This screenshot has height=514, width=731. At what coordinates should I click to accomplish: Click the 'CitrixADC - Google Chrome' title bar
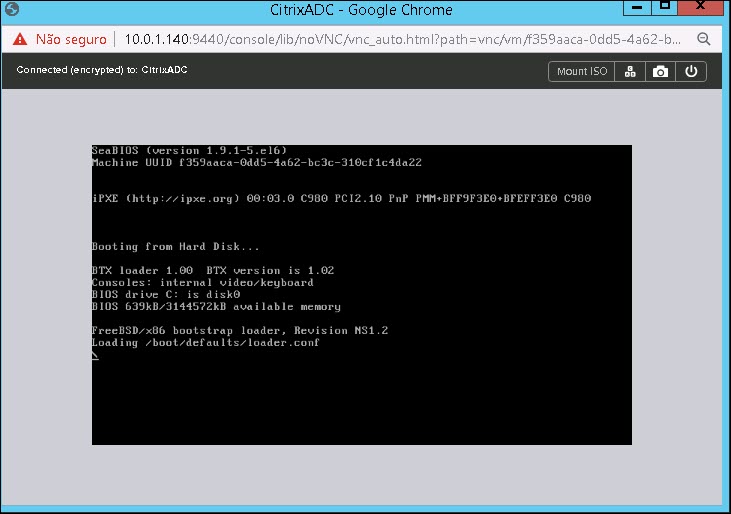coord(364,10)
